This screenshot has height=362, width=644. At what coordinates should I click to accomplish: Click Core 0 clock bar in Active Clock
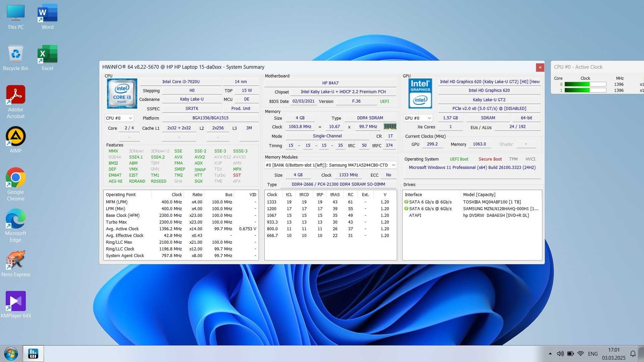pyautogui.click(x=585, y=84)
